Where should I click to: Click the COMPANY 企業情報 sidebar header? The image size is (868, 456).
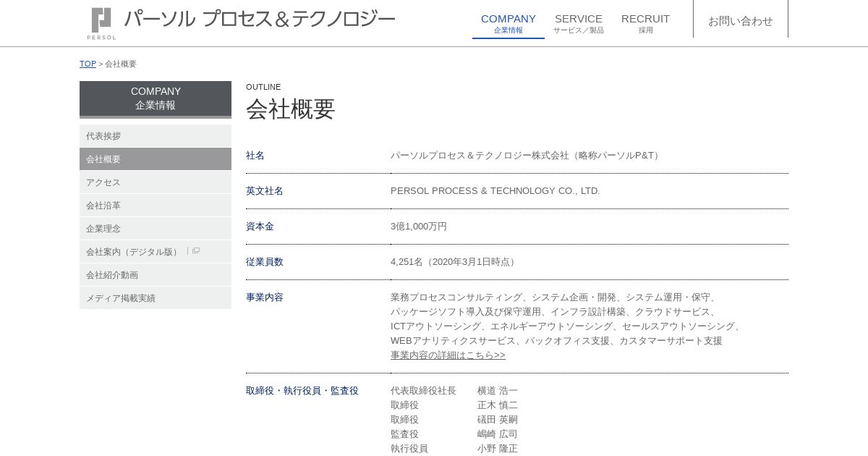point(156,98)
